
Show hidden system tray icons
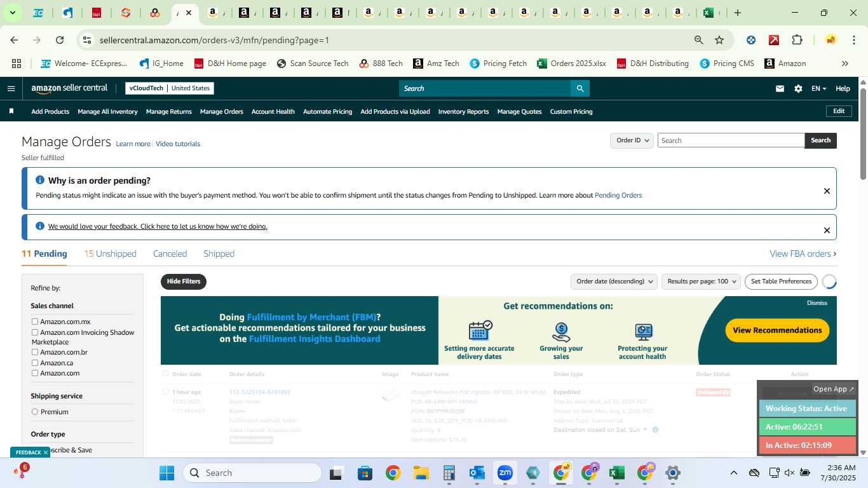tap(733, 473)
